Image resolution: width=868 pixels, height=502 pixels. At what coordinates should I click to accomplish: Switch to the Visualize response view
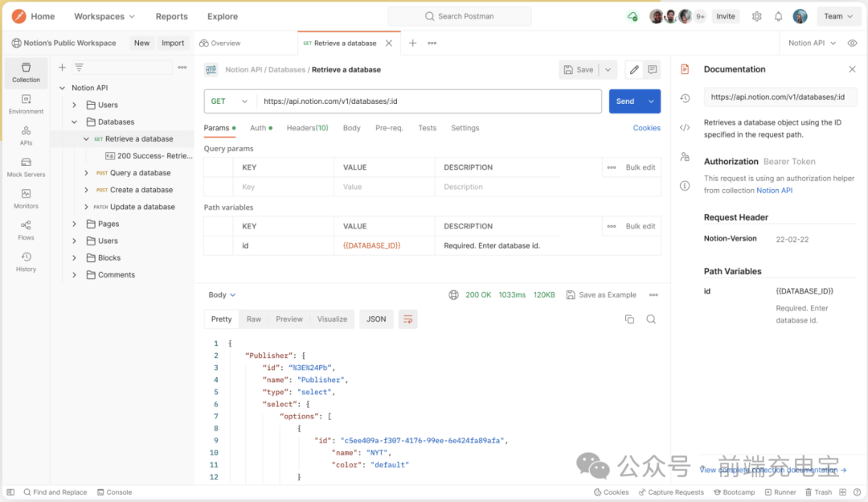pos(332,319)
